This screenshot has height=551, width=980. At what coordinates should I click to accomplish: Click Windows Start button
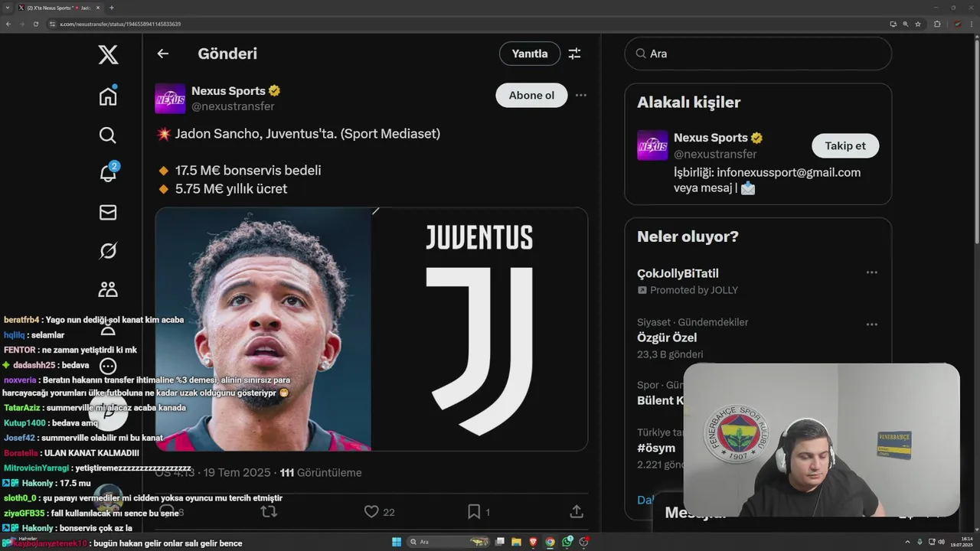397,542
